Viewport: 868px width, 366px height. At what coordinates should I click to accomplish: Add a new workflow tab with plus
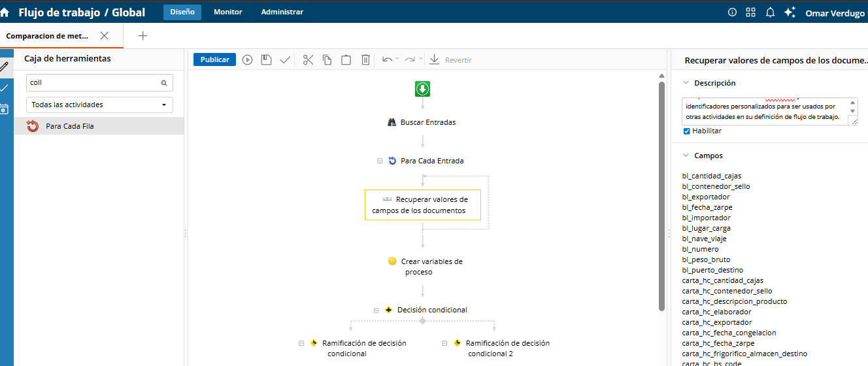(x=142, y=36)
